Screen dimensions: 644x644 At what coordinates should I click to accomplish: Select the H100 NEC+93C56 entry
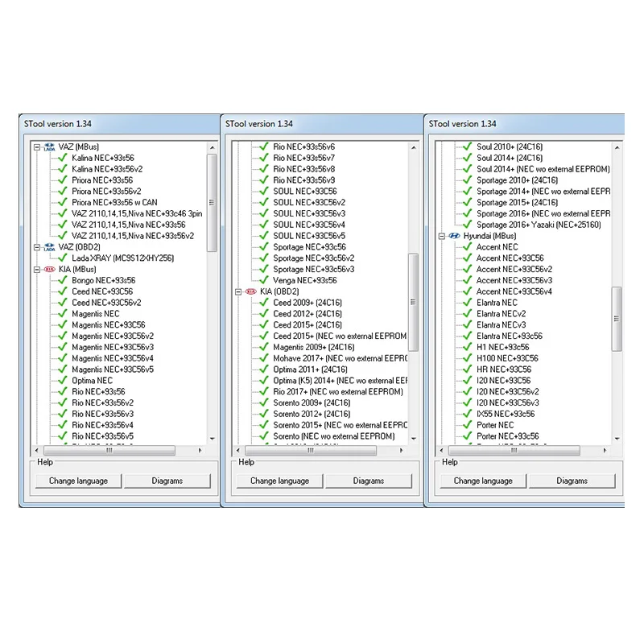coord(507,358)
